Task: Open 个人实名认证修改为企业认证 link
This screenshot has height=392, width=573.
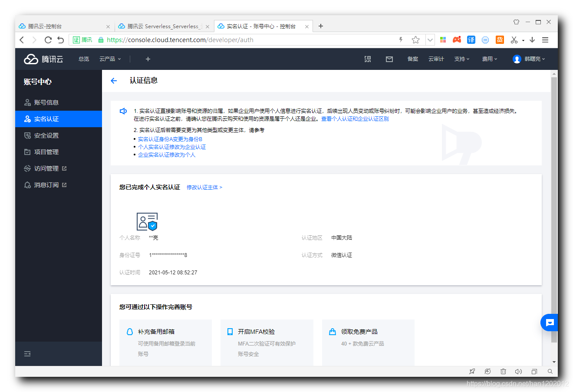Action: point(172,147)
